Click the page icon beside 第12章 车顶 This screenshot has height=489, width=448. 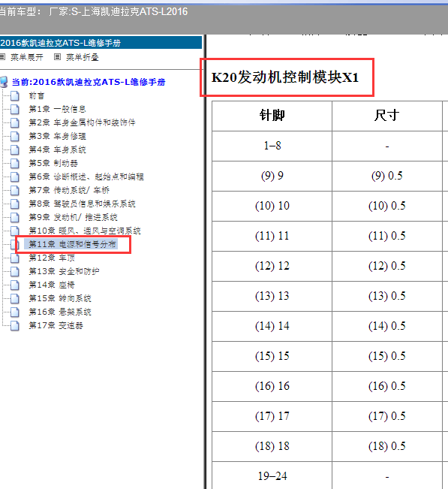[x=15, y=258]
